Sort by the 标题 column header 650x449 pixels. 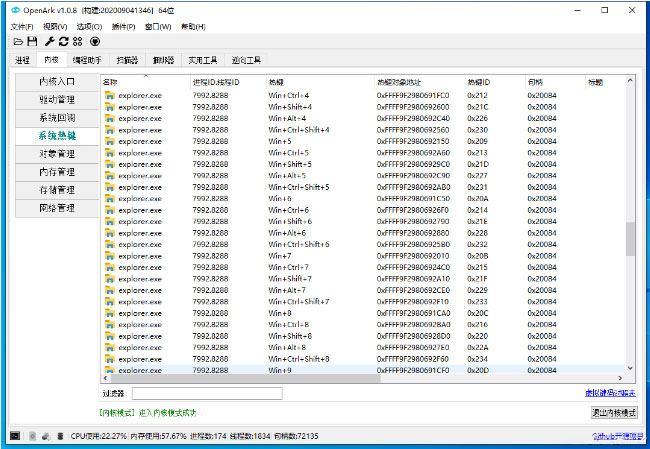[605, 82]
